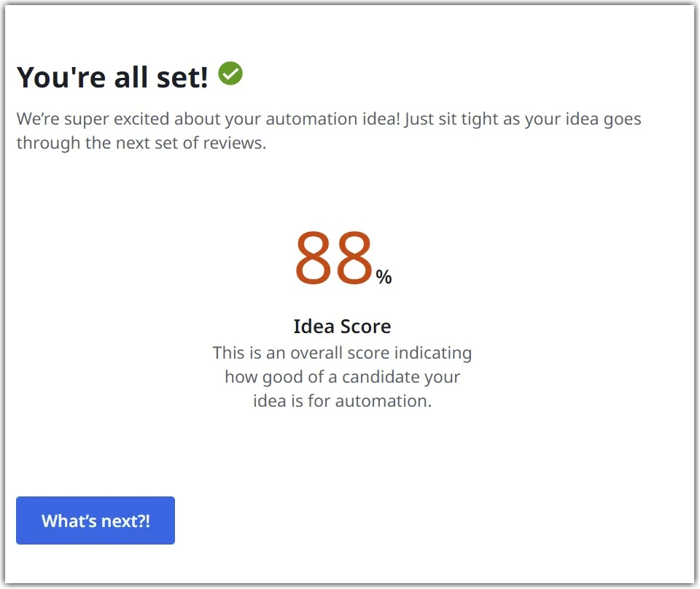Click the line "This is an overall score indicating"

[x=342, y=353]
